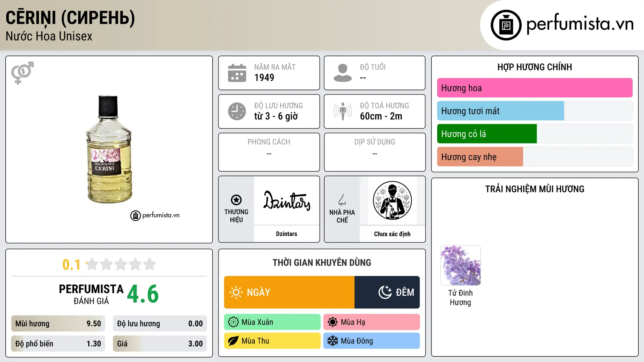This screenshot has height=362, width=644.
Task: Click the perfumer illustration icon
Action: click(x=392, y=200)
